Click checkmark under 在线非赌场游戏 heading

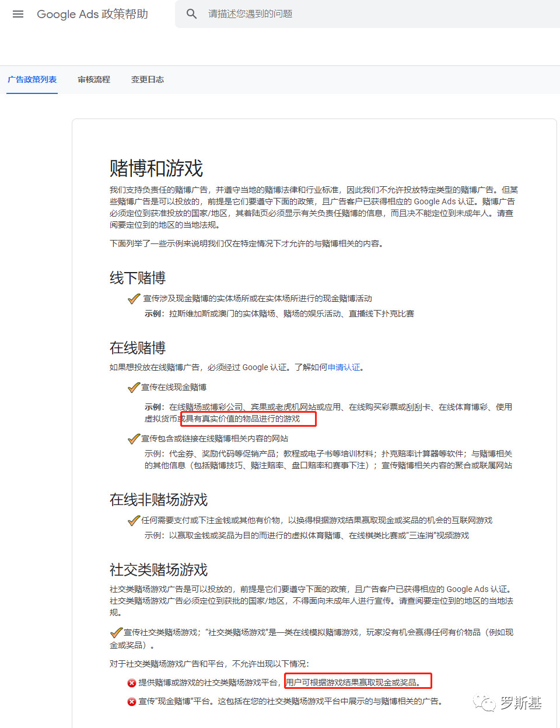tap(134, 521)
